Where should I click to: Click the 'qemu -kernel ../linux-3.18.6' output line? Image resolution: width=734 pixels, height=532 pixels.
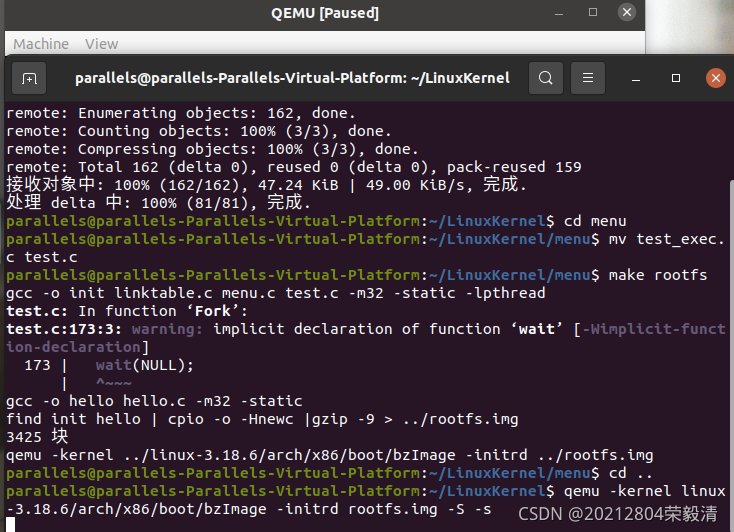pos(330,455)
